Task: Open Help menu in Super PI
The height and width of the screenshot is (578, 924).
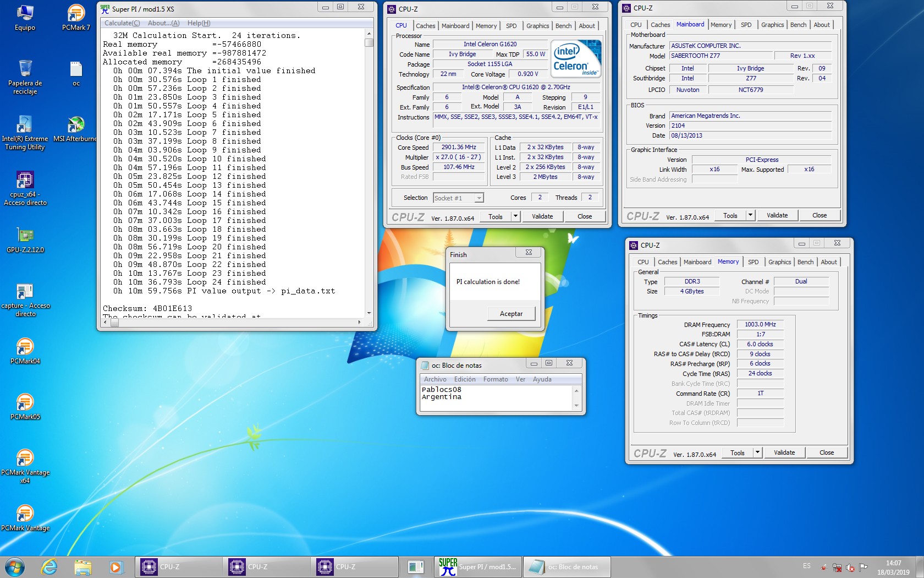Action: point(199,23)
